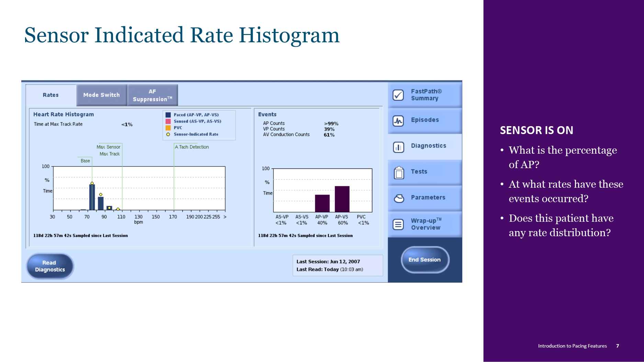The height and width of the screenshot is (362, 644).
Task: Click the AP-VS bar in Events chart
Action: click(342, 199)
